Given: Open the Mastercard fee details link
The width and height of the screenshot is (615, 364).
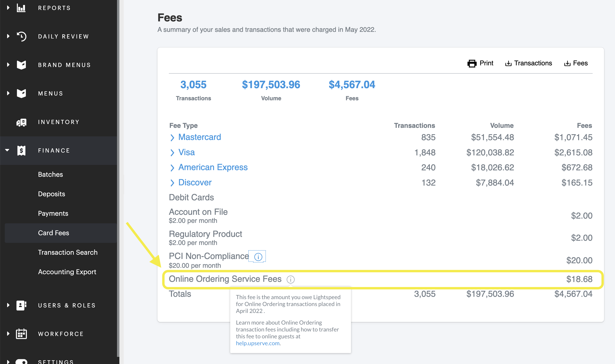Looking at the screenshot, I should click(x=200, y=137).
